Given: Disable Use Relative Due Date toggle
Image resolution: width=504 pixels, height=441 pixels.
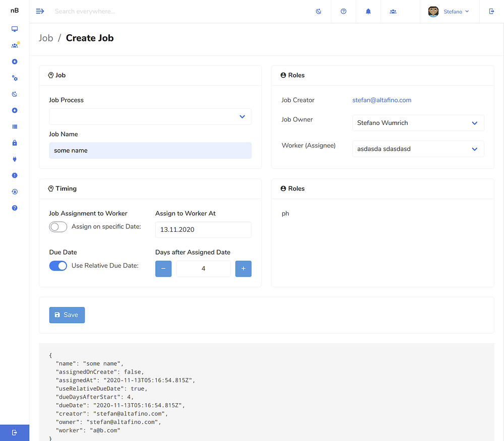Looking at the screenshot, I should [58, 266].
